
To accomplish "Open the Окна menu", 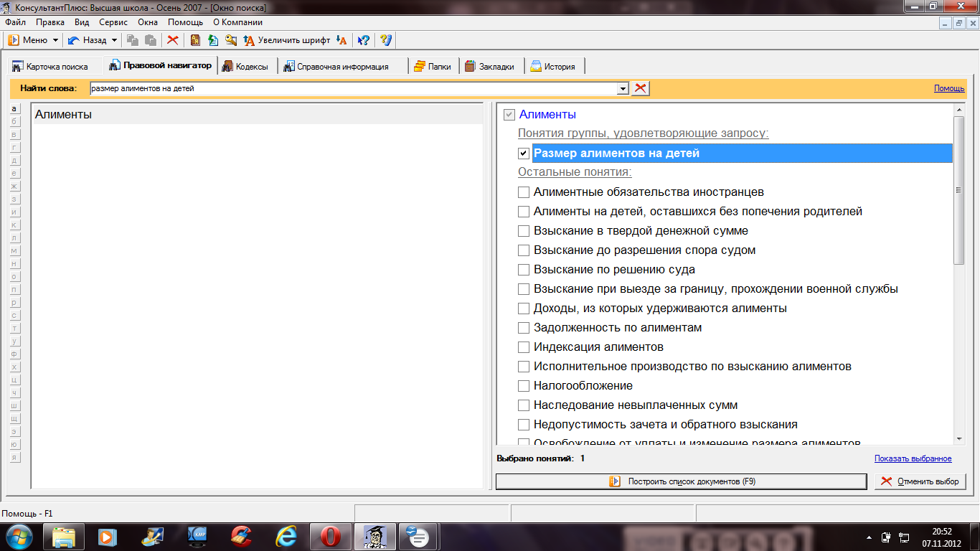I will click(x=148, y=22).
